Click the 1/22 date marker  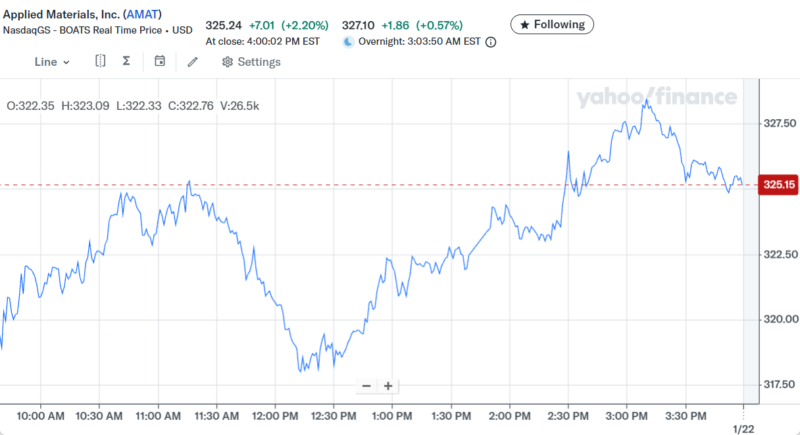pos(743,429)
